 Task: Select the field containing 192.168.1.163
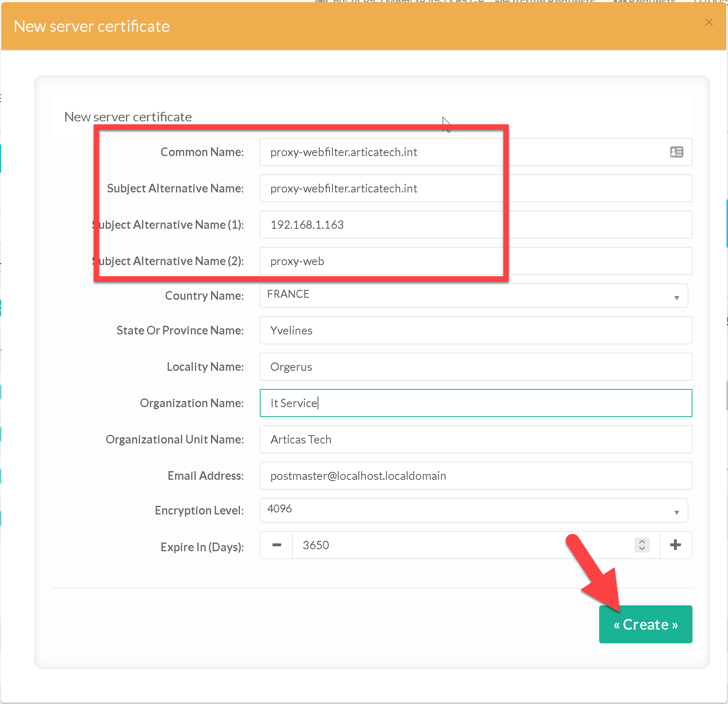(475, 225)
